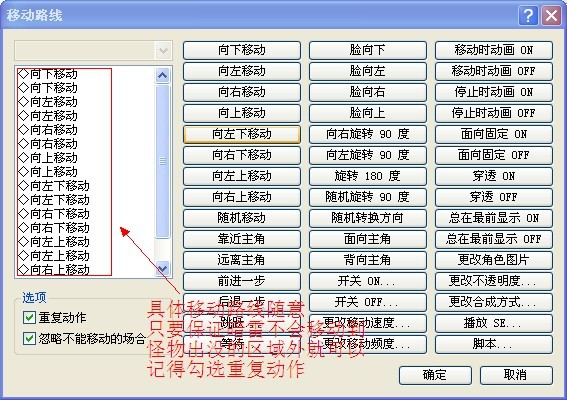This screenshot has width=567, height=400.
Task: Open the dropdown above the command list
Action: (x=163, y=50)
